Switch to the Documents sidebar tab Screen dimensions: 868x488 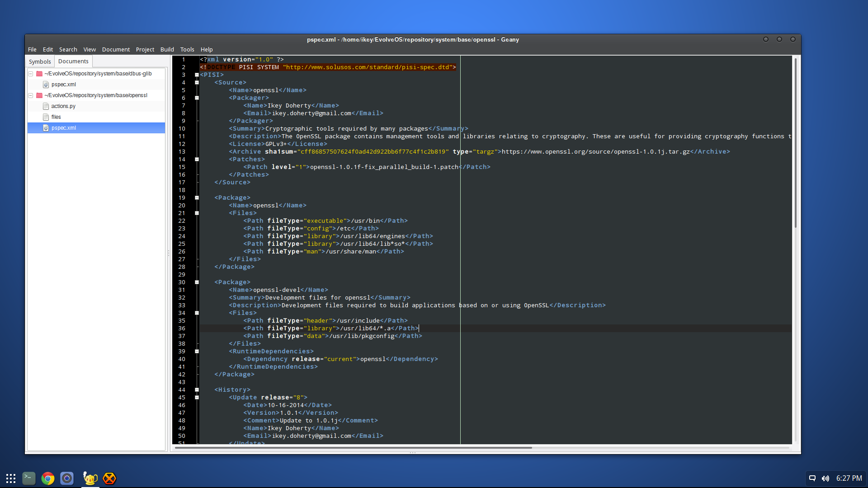tap(73, 61)
